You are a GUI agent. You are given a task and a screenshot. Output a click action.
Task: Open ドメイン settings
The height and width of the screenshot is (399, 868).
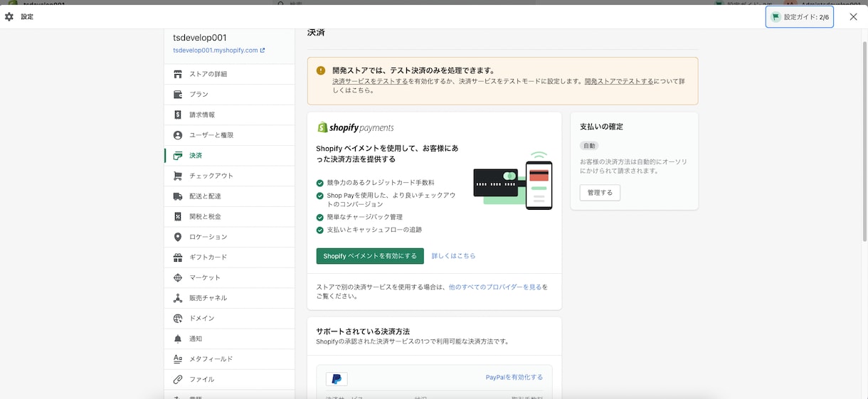(229, 318)
